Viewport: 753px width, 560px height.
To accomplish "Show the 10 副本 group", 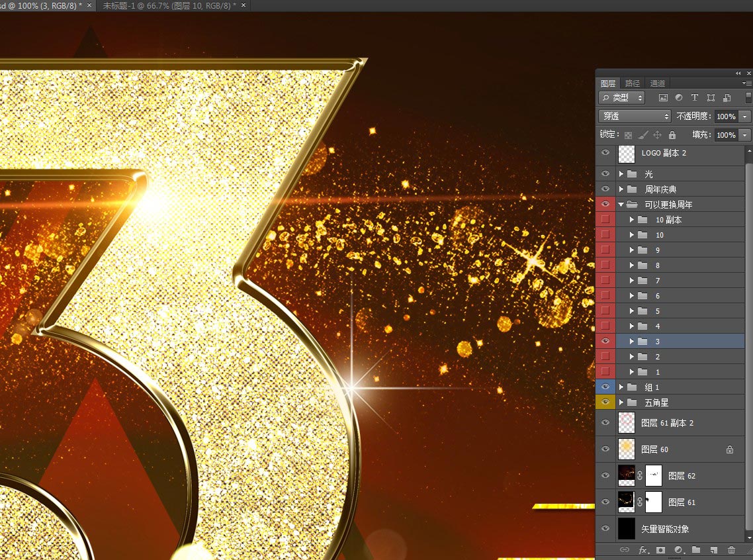I will click(605, 220).
